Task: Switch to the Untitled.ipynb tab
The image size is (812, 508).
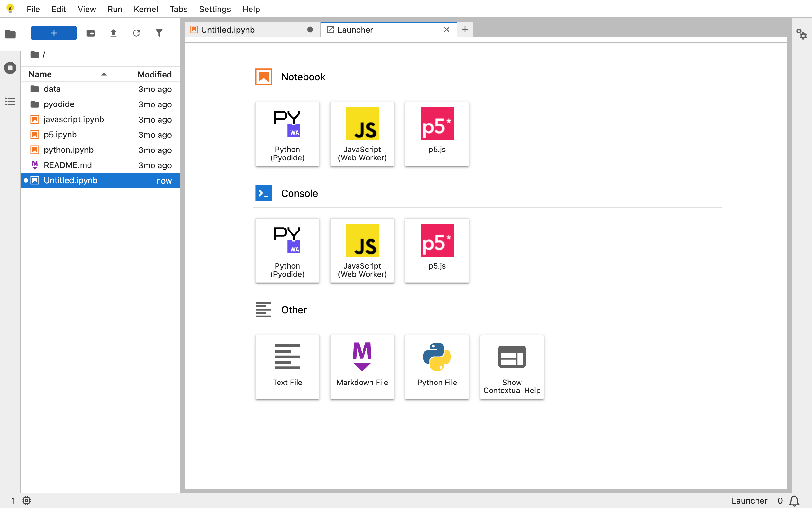Action: click(x=252, y=30)
